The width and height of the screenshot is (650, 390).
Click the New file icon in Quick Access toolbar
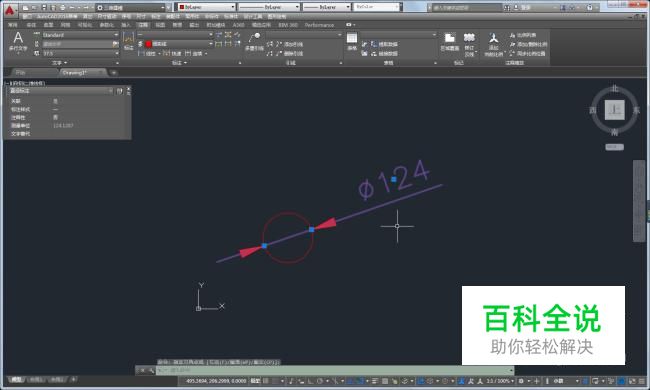point(26,7)
